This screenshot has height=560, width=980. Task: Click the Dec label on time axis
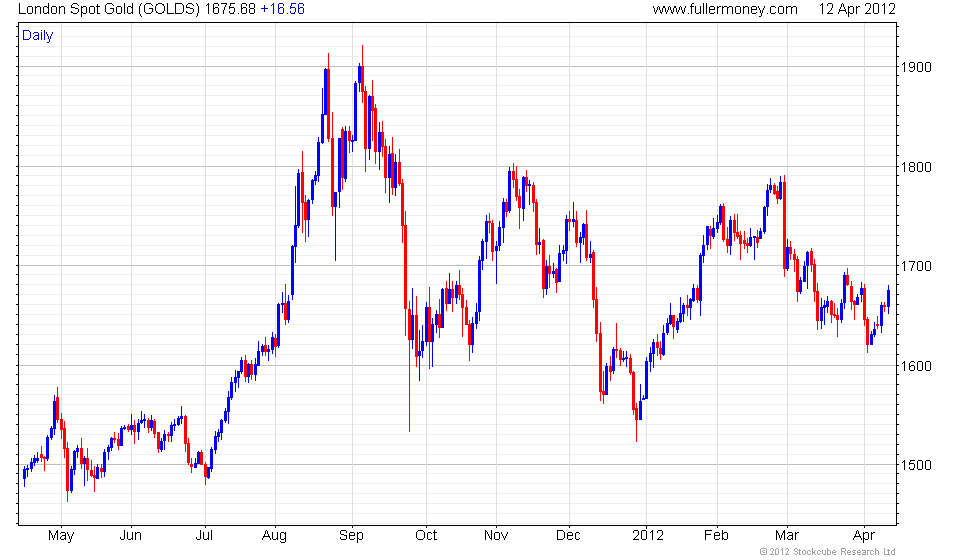(x=569, y=536)
